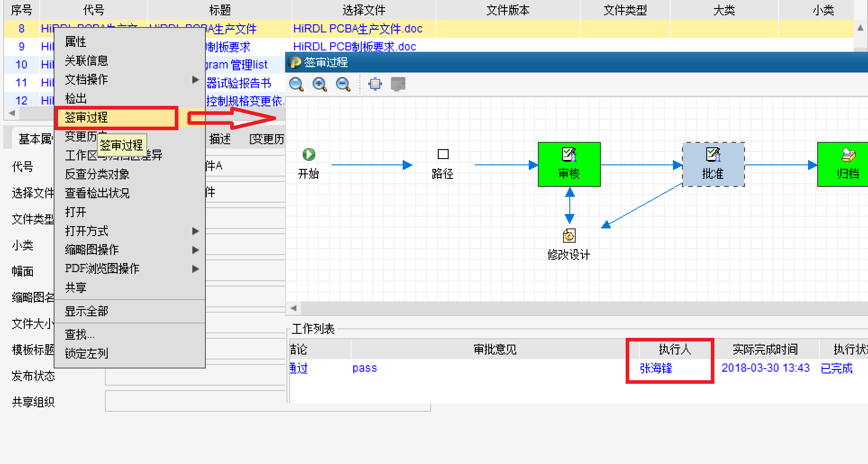Click the 发布状态 input field
Viewport: 868px width, 464px height.
[195, 376]
